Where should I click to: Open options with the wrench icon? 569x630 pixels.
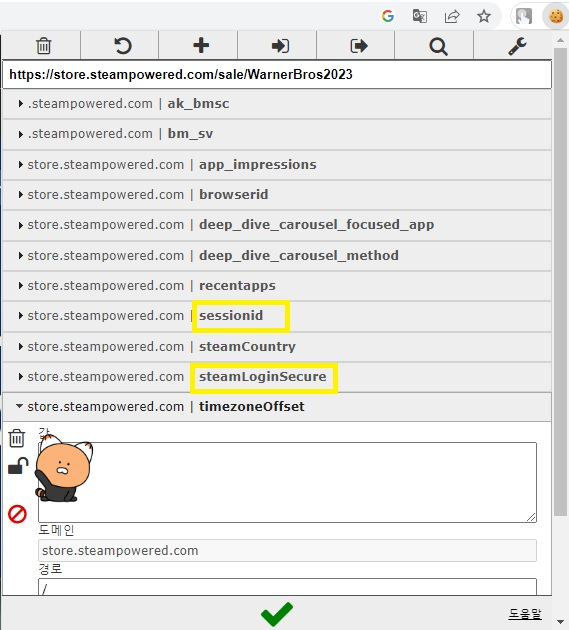[x=517, y=46]
